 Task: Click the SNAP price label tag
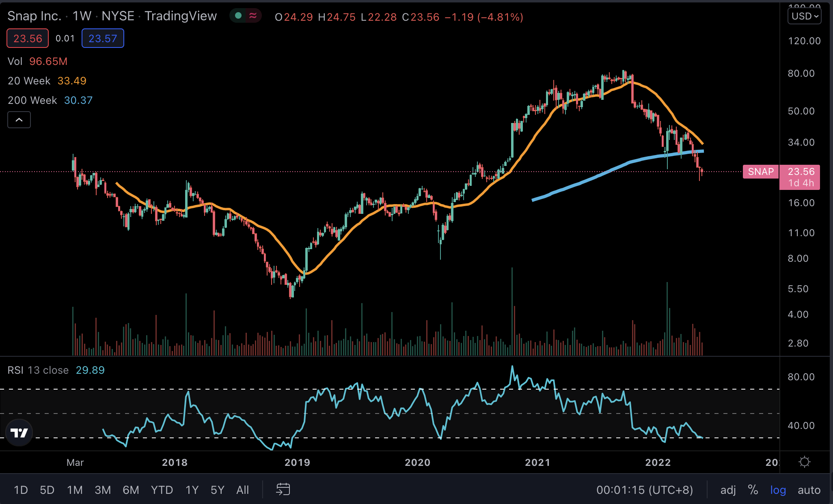[x=761, y=172]
